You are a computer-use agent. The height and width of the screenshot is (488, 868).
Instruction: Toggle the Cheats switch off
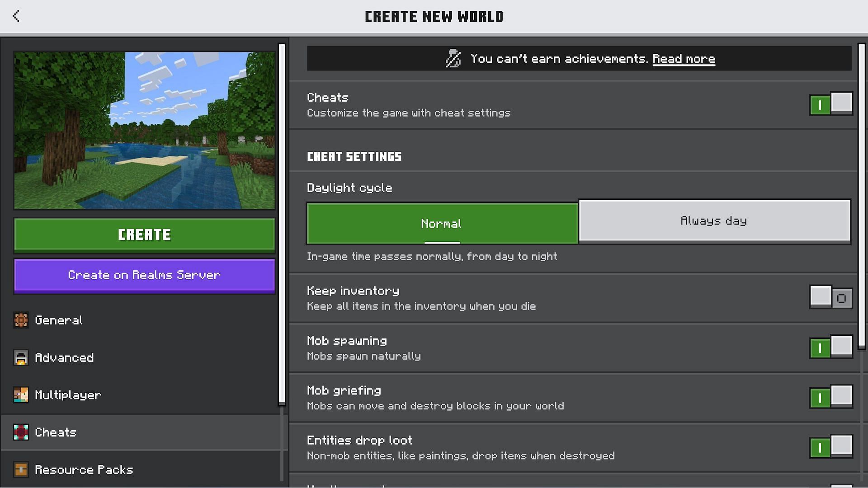(831, 104)
